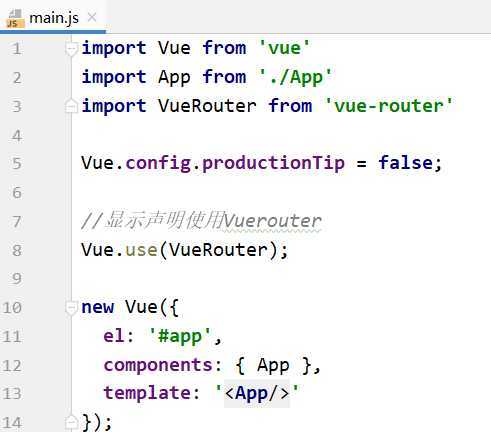Click the fold end marker on line 14
The width and height of the screenshot is (491, 432).
tap(71, 422)
